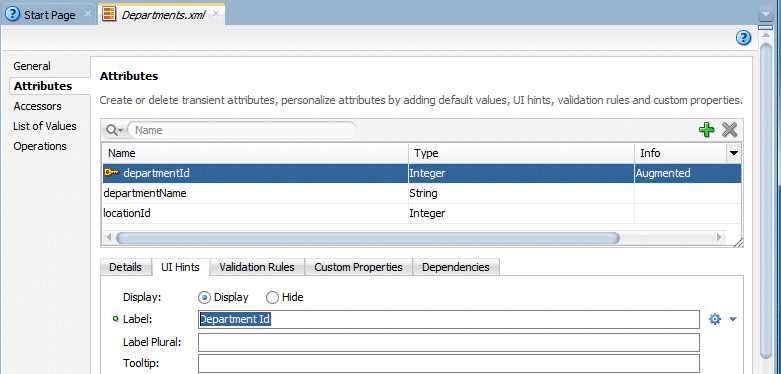This screenshot has width=781, height=374.
Task: Click the green plus add attribute icon
Action: 706,130
